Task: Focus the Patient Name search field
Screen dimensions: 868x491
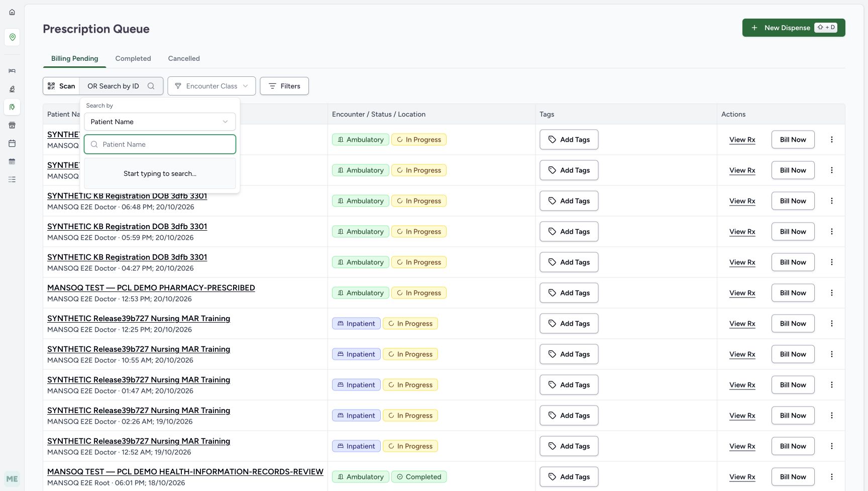Action: (160, 144)
